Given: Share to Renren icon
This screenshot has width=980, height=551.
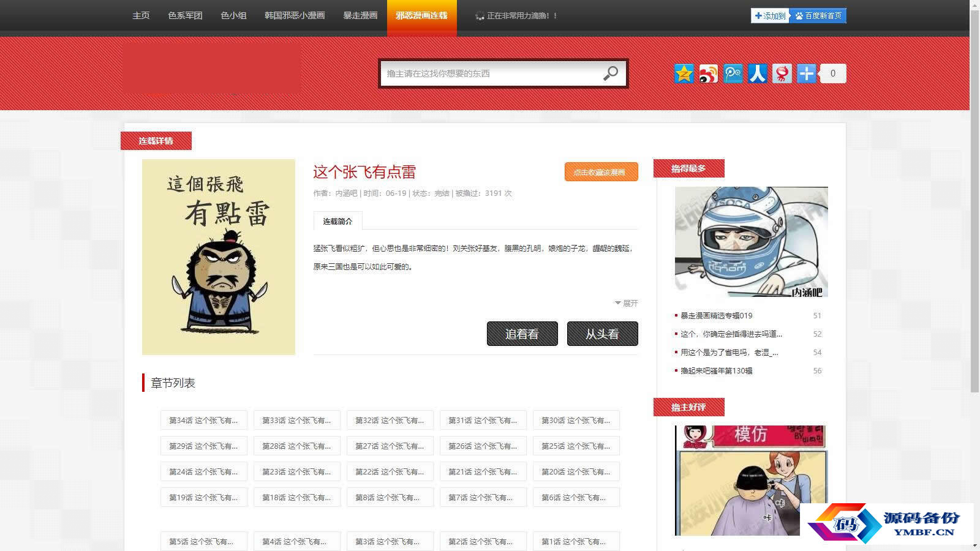Looking at the screenshot, I should tap(757, 73).
